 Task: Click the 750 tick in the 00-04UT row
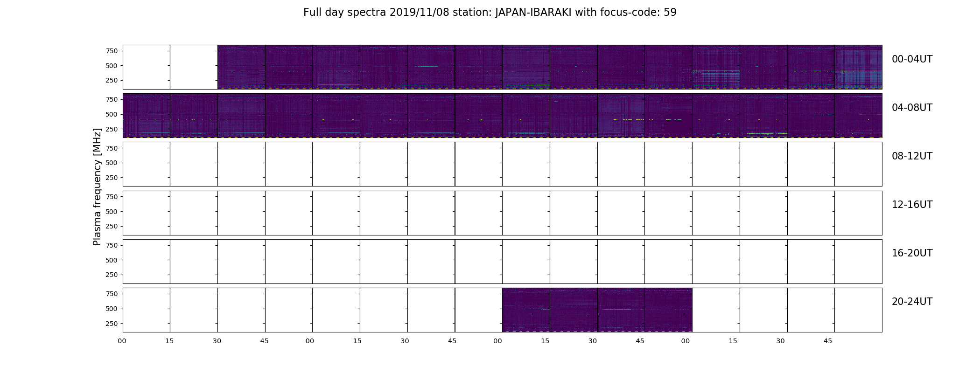coord(112,51)
